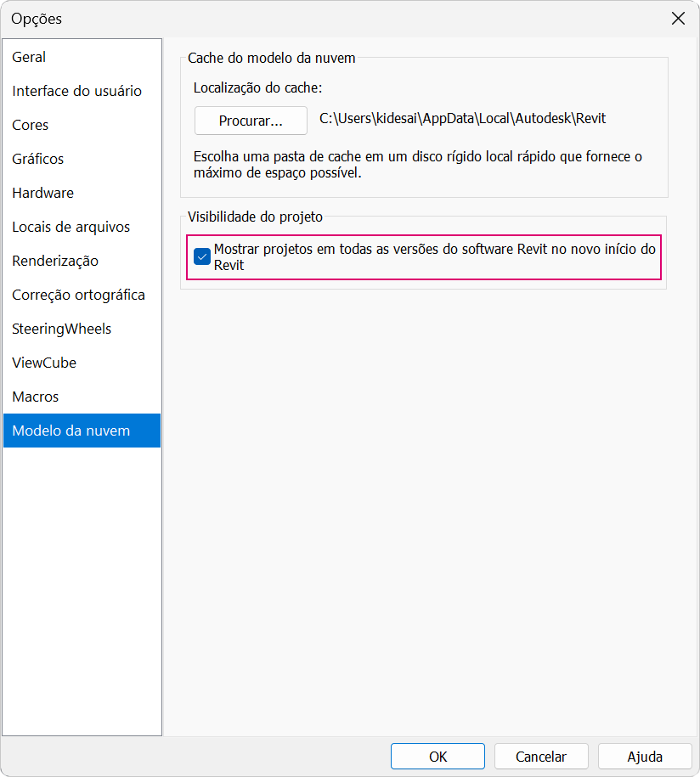Switch to the Cores category
Screen dimensions: 700x777
coord(31,125)
